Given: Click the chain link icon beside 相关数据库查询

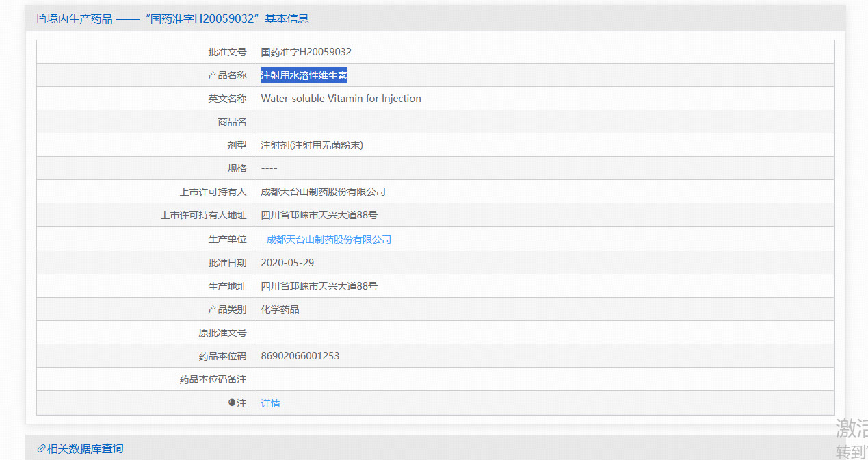Looking at the screenshot, I should pyautogui.click(x=41, y=449).
